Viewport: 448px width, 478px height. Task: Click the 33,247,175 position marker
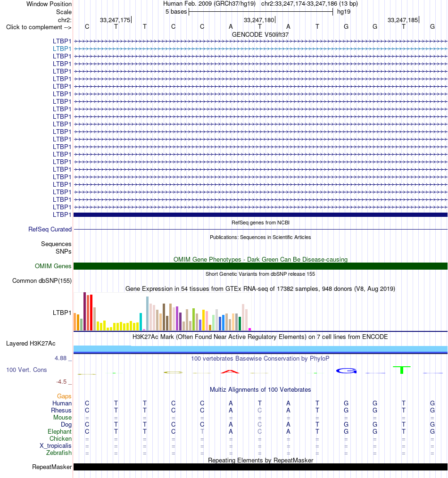coord(115,20)
